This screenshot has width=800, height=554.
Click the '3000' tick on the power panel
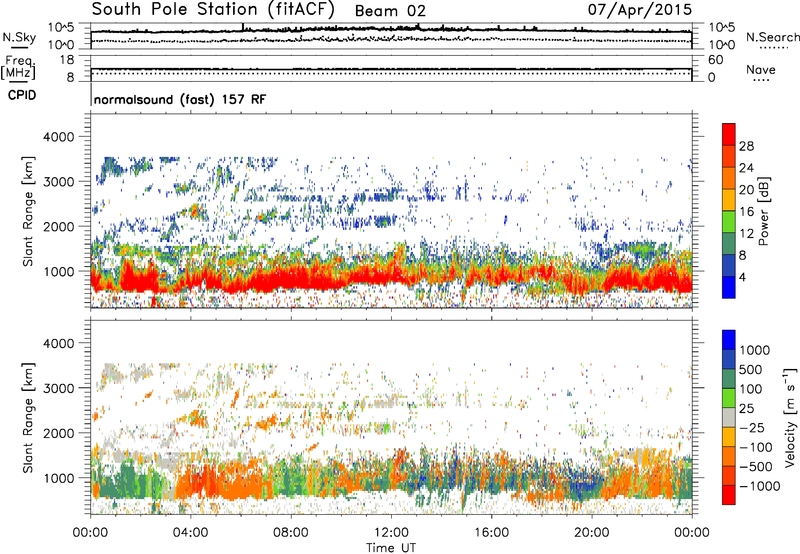click(x=58, y=182)
